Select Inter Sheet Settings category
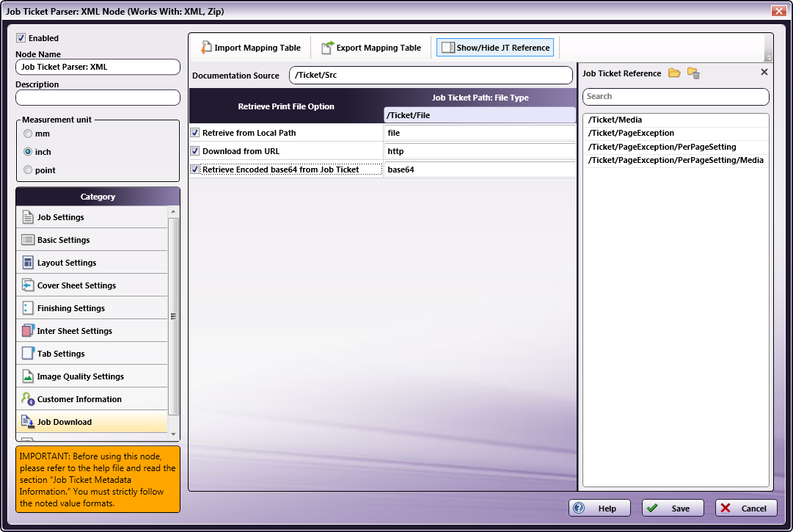 click(92, 331)
